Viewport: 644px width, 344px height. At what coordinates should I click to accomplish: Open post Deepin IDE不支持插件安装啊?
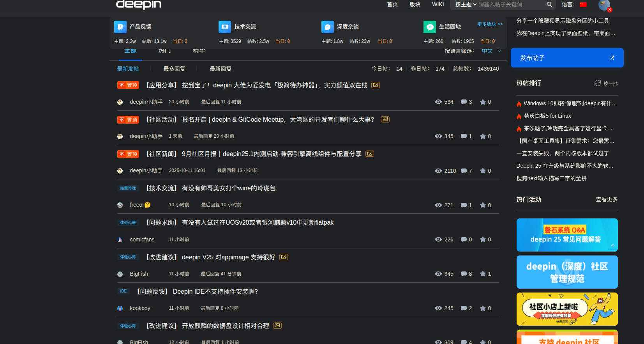[x=215, y=291]
